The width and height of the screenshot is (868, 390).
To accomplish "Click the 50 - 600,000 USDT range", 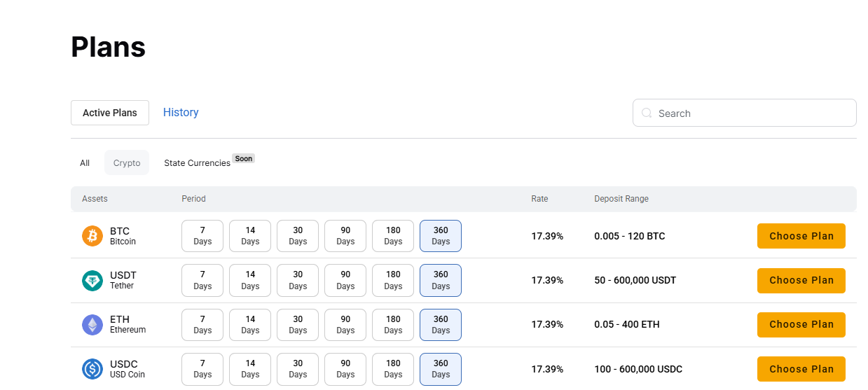I will tap(635, 280).
